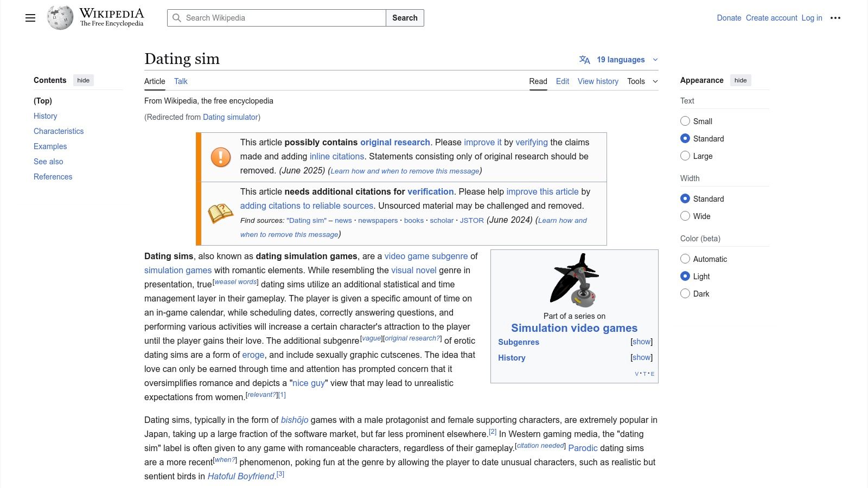Click the Create account link
Viewport: 868px width, 488px height.
click(x=771, y=18)
